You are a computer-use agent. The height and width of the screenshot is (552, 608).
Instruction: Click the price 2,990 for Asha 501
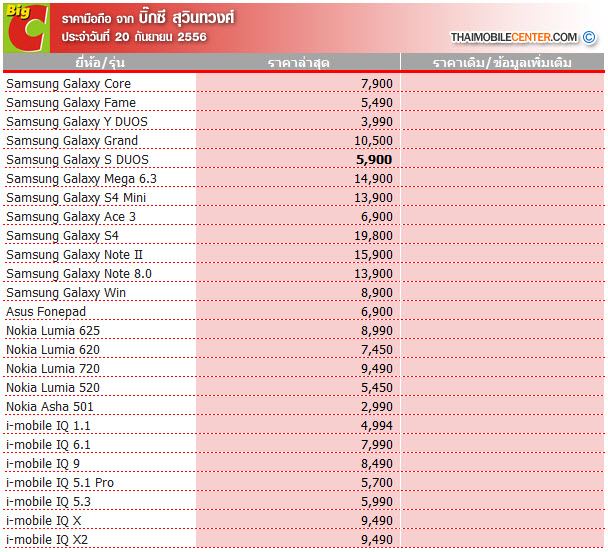coord(377,407)
